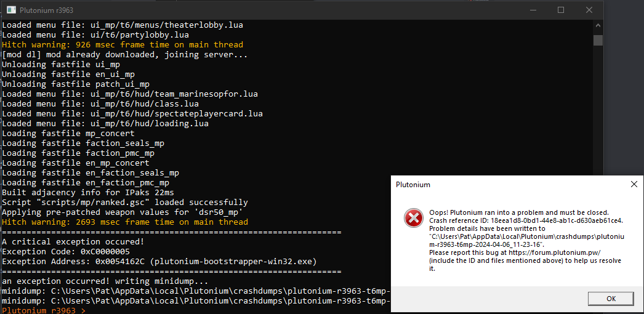Image resolution: width=644 pixels, height=314 pixels.
Task: Click 'Applying pre-patched weapon values' line
Action: click(123, 212)
